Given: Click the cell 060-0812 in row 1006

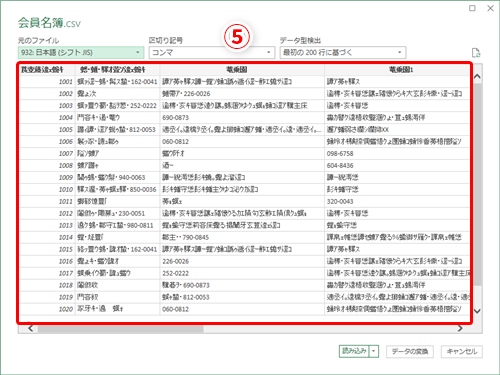Looking at the screenshot, I should (x=242, y=142).
